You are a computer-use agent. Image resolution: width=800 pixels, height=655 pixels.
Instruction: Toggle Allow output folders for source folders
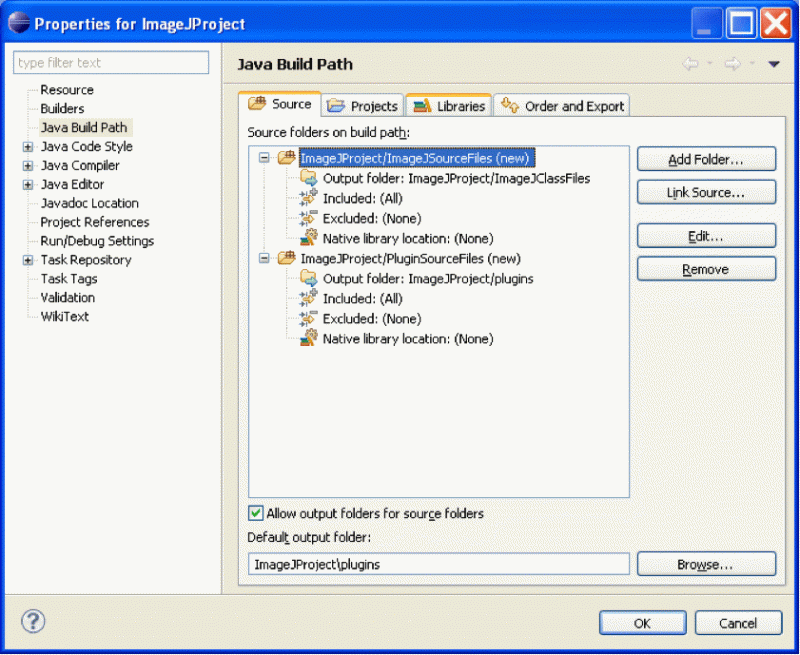256,513
